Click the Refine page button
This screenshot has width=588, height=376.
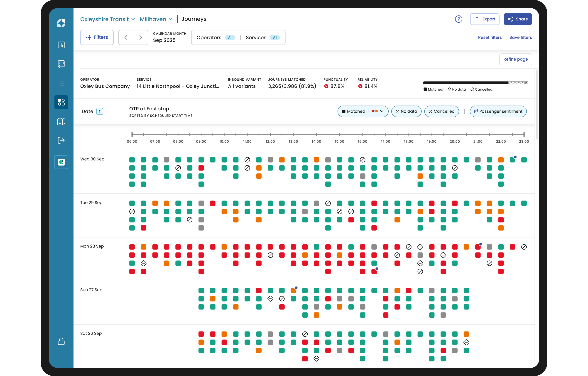(515, 59)
